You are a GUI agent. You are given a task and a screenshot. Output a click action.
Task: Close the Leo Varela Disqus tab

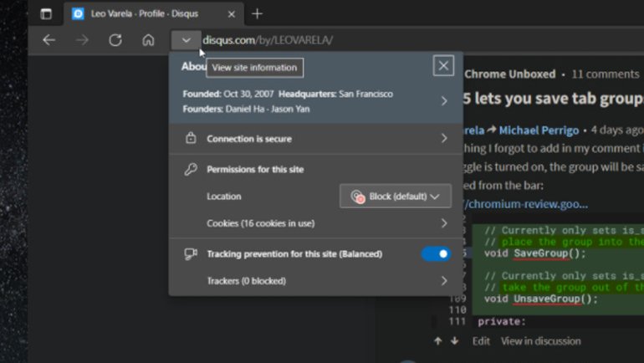pos(231,14)
